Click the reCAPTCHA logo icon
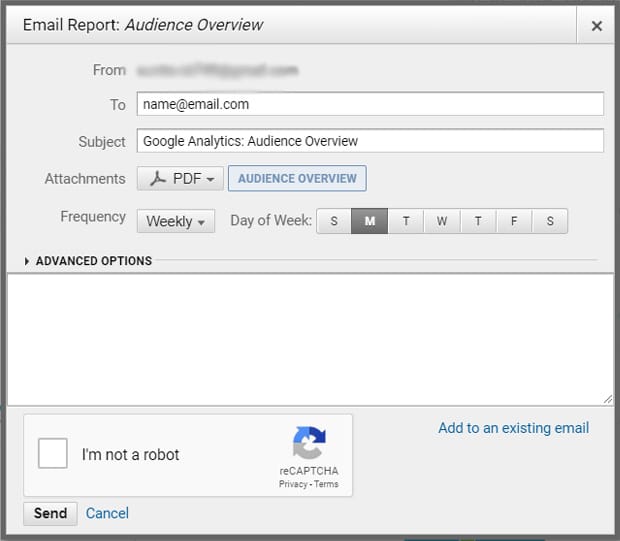Viewport: 620px width, 541px height. pyautogui.click(x=309, y=443)
